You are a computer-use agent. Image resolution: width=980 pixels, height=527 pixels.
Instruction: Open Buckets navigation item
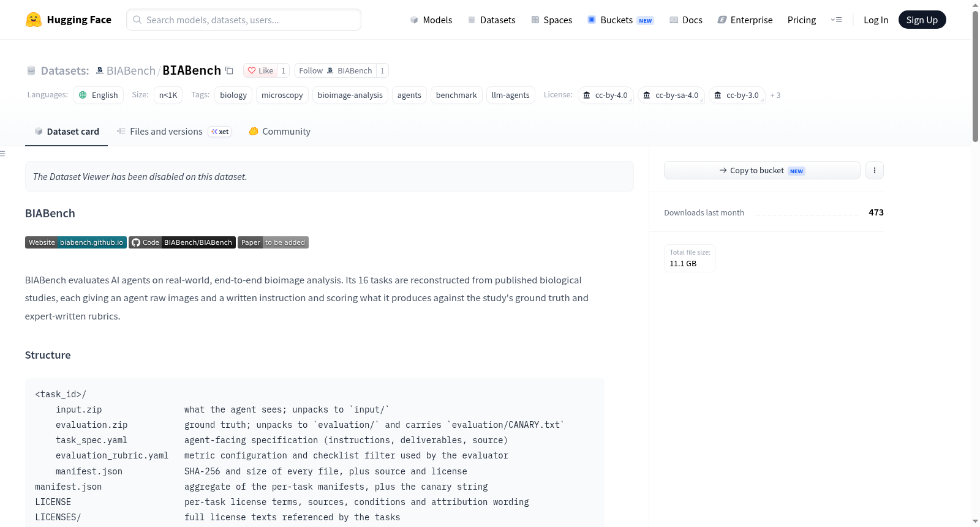tap(620, 20)
